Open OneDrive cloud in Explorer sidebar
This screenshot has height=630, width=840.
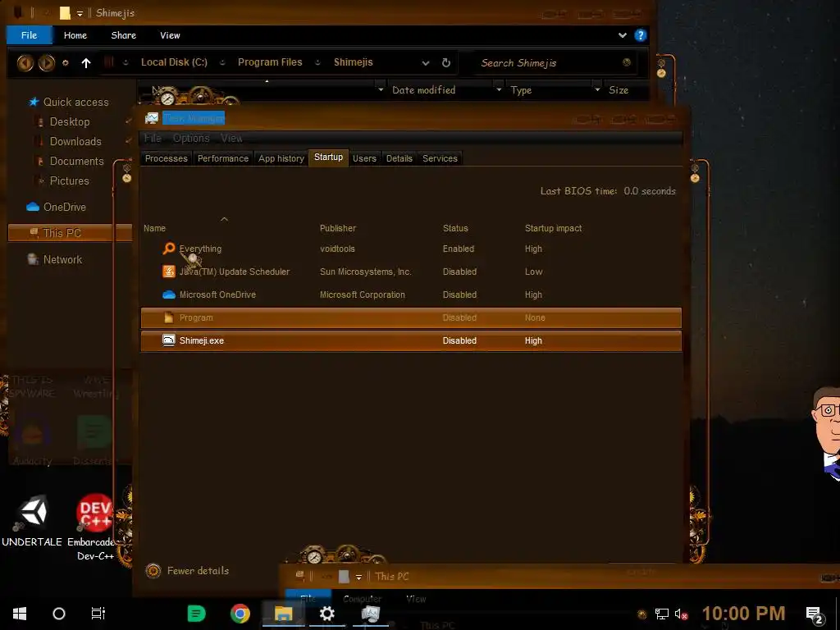(x=33, y=207)
